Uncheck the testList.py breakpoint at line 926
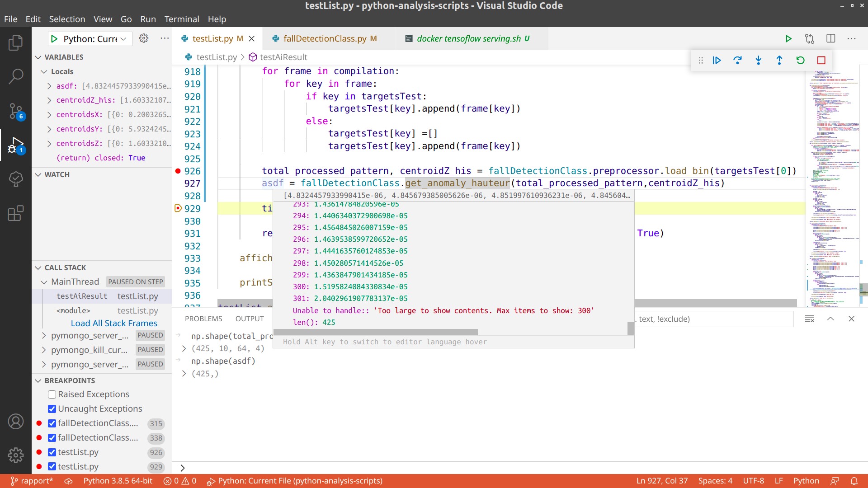This screenshot has width=868, height=488. coord(52,452)
